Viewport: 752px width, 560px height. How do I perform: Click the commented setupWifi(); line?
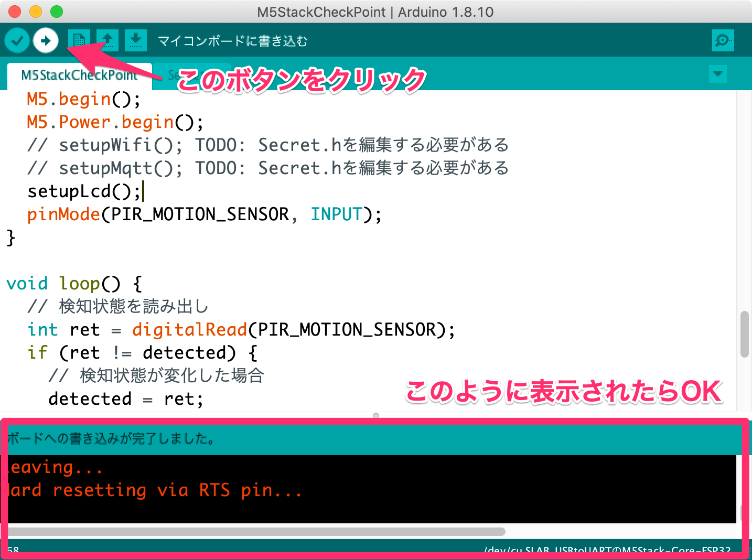pyautogui.click(x=268, y=145)
